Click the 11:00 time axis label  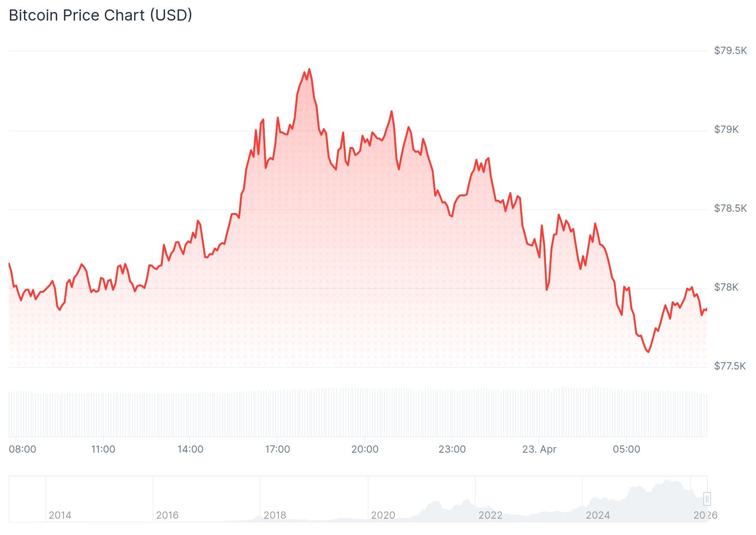(x=103, y=449)
